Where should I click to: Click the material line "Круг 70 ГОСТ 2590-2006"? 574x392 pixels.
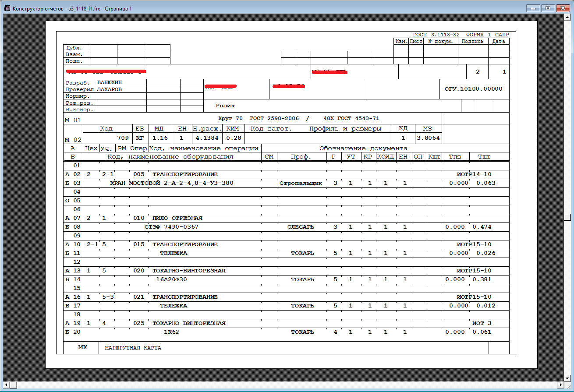pyautogui.click(x=259, y=118)
